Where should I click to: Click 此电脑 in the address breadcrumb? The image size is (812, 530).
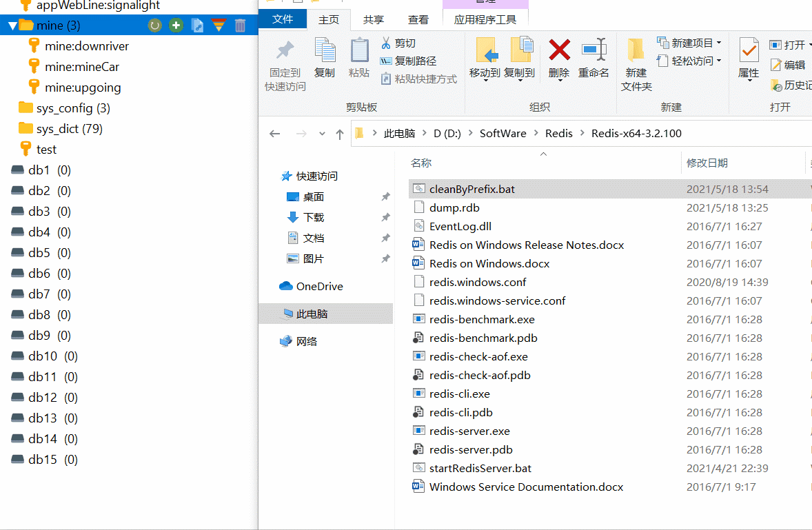(399, 134)
